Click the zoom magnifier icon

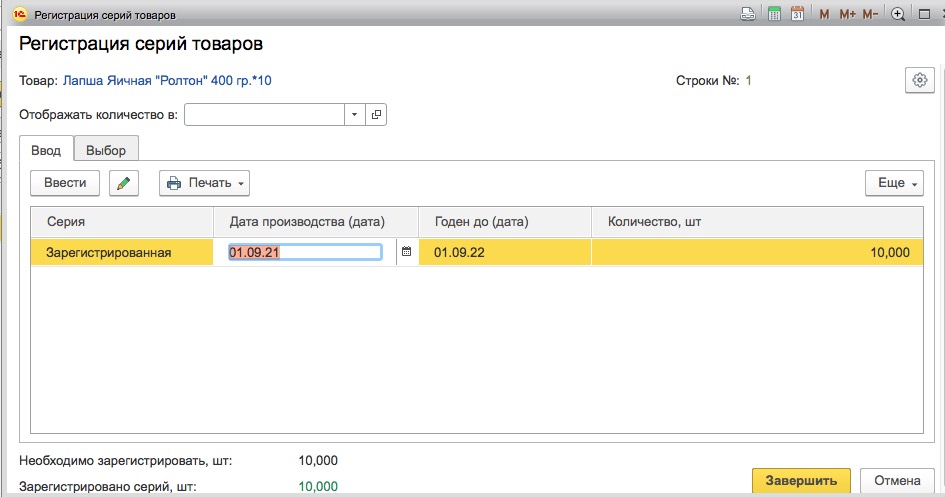point(898,14)
